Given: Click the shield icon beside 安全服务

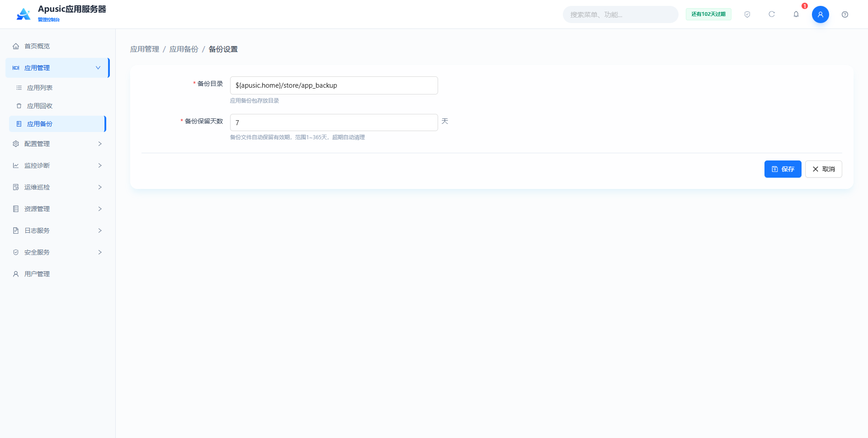Looking at the screenshot, I should (16, 252).
